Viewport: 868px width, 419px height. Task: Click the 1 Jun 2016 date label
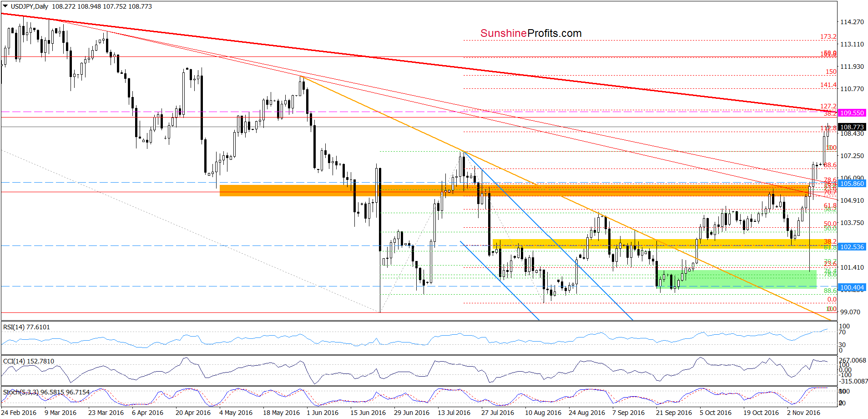[x=323, y=413]
